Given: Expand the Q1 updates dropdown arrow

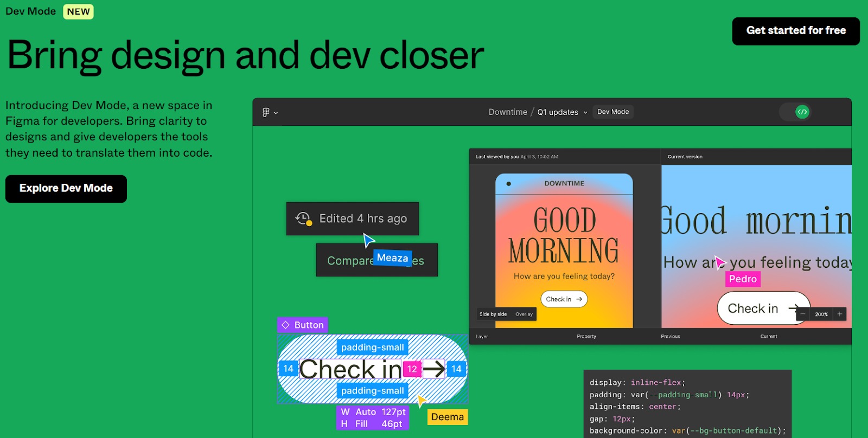Looking at the screenshot, I should tap(585, 113).
